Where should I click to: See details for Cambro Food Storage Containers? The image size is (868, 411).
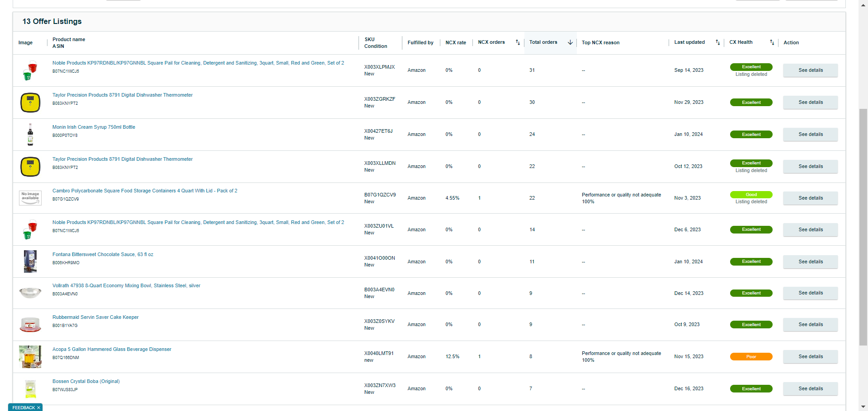(x=810, y=198)
